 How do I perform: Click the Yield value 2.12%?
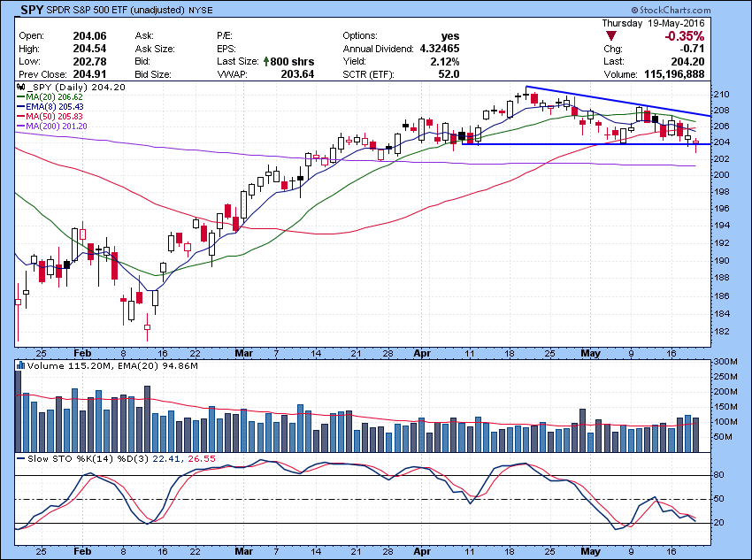click(x=445, y=61)
